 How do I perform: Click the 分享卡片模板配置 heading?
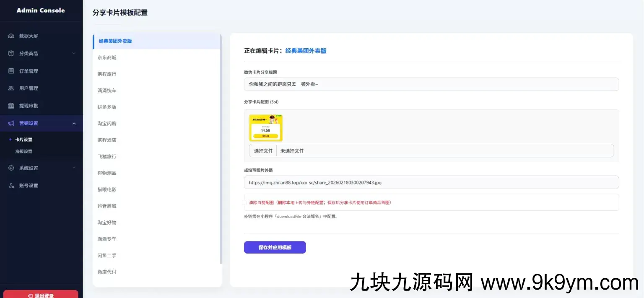pyautogui.click(x=120, y=13)
